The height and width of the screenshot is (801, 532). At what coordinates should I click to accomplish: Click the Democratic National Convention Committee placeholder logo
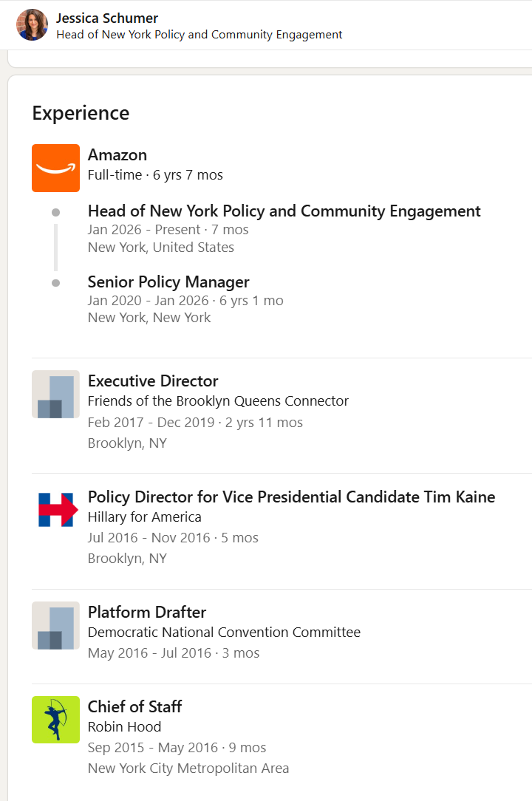[x=55, y=625]
